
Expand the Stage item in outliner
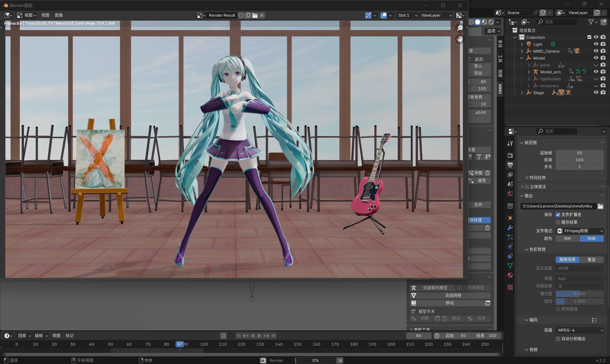(522, 93)
